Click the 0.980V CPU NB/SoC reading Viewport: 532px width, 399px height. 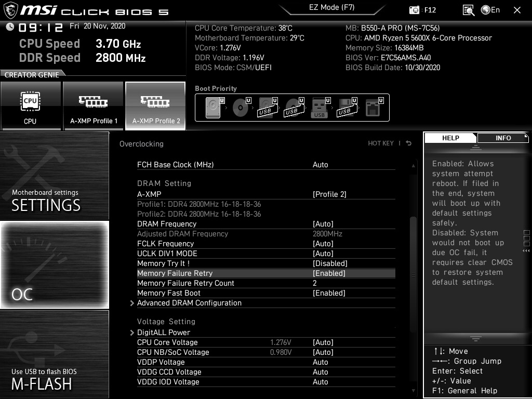(x=281, y=352)
